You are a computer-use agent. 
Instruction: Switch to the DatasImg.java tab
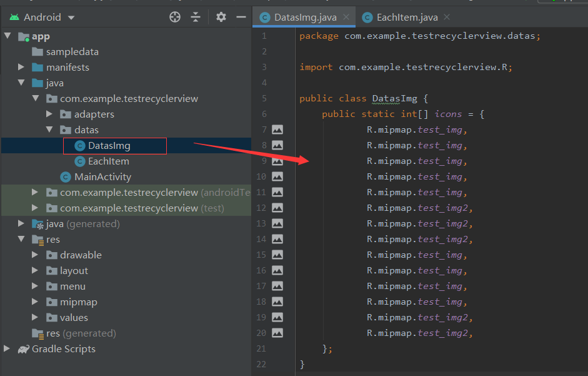click(x=306, y=18)
